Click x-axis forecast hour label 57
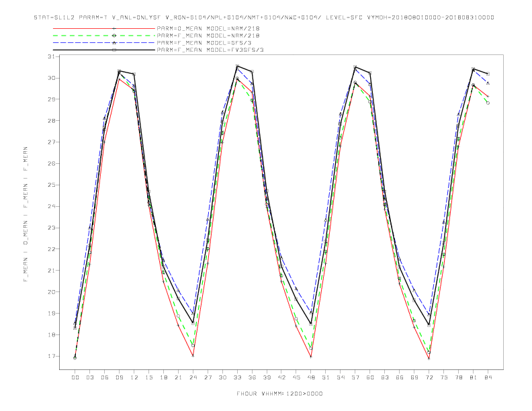Viewport: 532px width, 411px height. pyautogui.click(x=355, y=377)
